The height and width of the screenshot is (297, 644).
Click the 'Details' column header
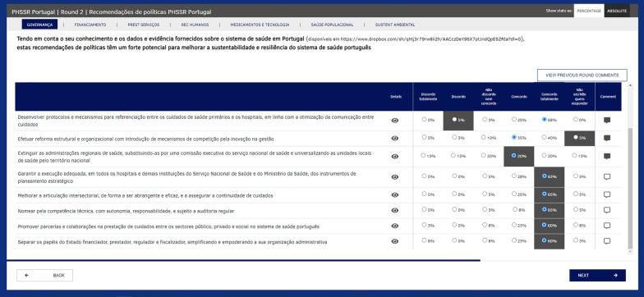[x=396, y=97]
